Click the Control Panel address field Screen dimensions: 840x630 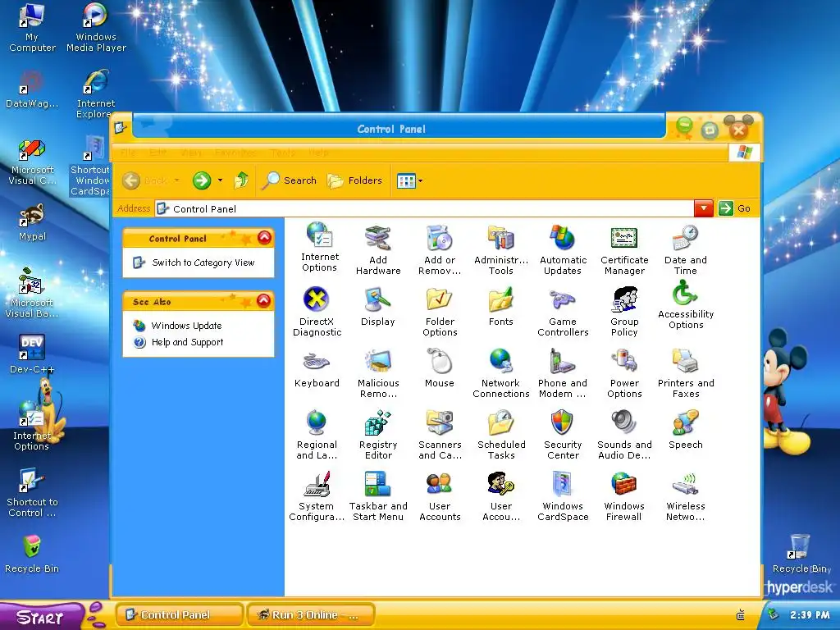[x=424, y=208]
